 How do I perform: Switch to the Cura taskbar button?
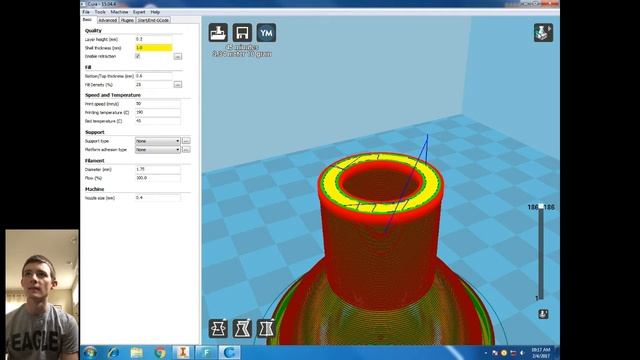point(229,352)
